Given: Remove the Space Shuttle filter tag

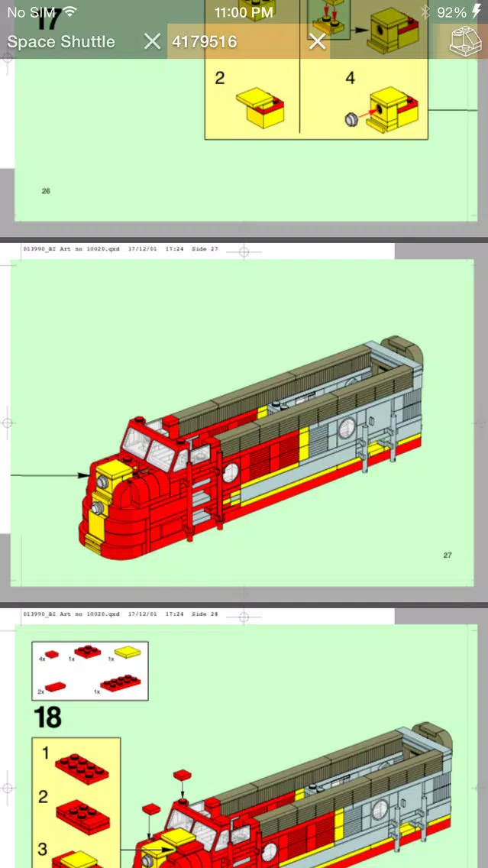Looking at the screenshot, I should click(x=152, y=41).
